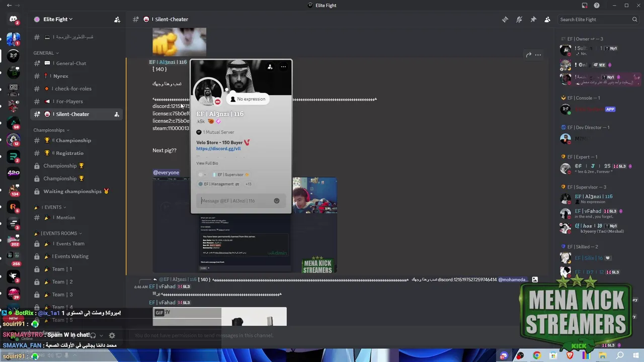This screenshot has width=644, height=362.
Task: Open the Registratio channel
Action: pos(76,153)
